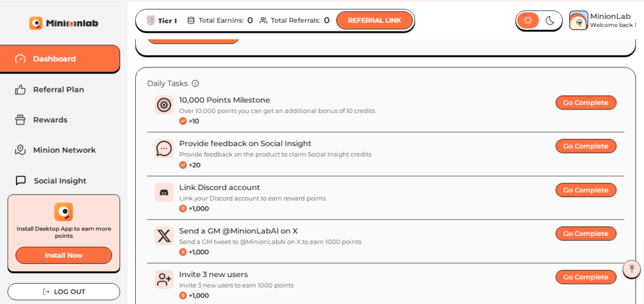Switch to light mode sun toggle
Image resolution: width=644 pixels, height=304 pixels.
tap(528, 21)
